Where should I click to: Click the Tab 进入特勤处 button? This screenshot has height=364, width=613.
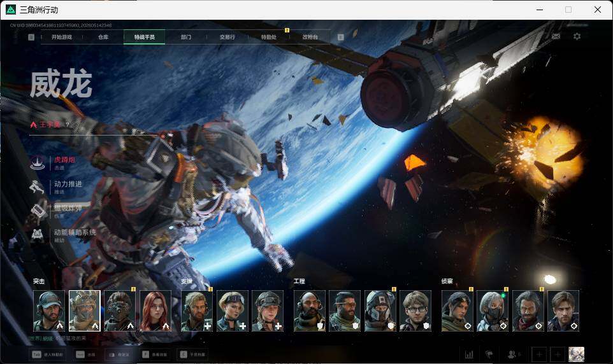[47, 354]
